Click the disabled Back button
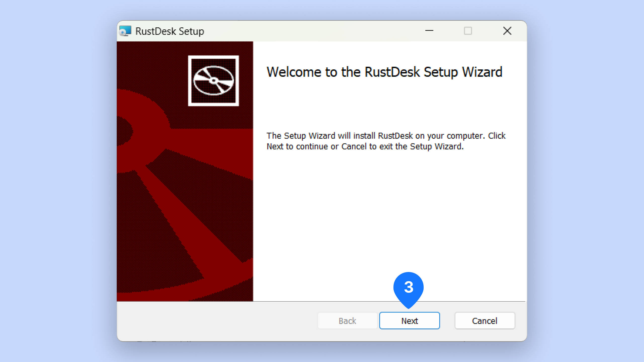 coord(347,321)
